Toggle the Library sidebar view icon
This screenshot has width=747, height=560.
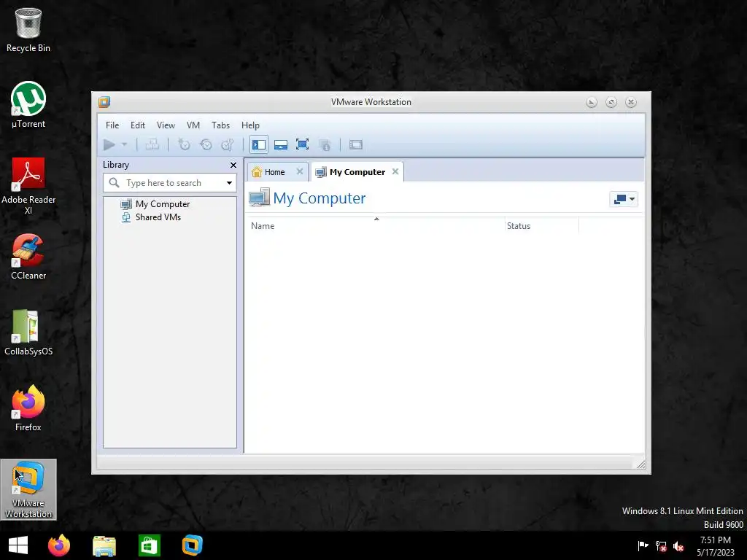pos(259,144)
